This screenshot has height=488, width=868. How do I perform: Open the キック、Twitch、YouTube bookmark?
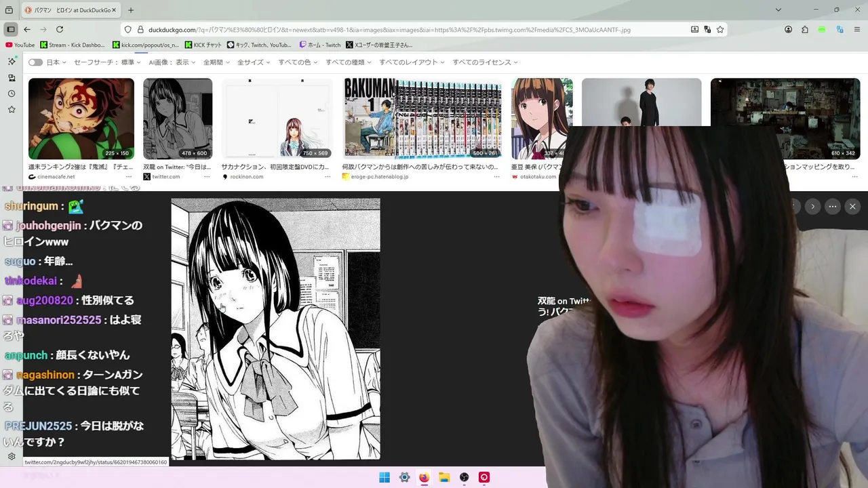pyautogui.click(x=260, y=45)
